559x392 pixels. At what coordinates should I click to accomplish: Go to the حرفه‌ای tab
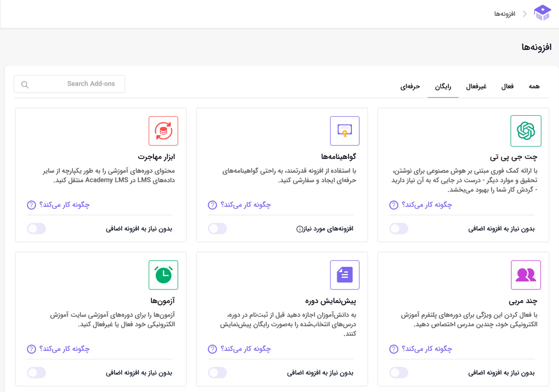pyautogui.click(x=410, y=86)
